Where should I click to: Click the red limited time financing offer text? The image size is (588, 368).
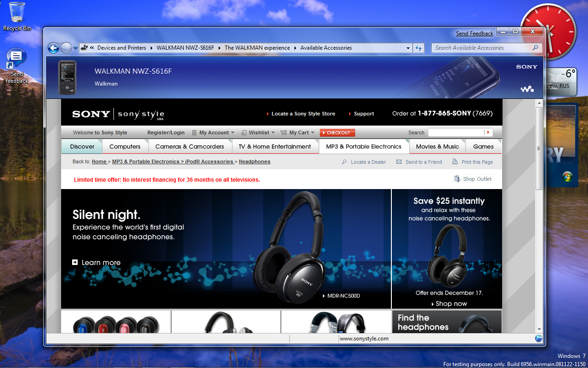(167, 179)
